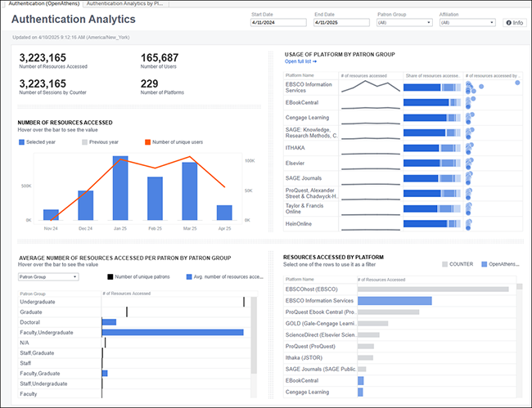Switch to Authentication Analytics by Pl... tab

click(125, 4)
